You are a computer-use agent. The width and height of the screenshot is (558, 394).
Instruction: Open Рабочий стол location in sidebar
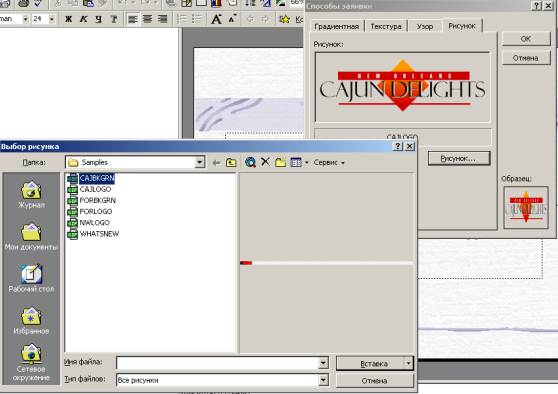[x=31, y=278]
